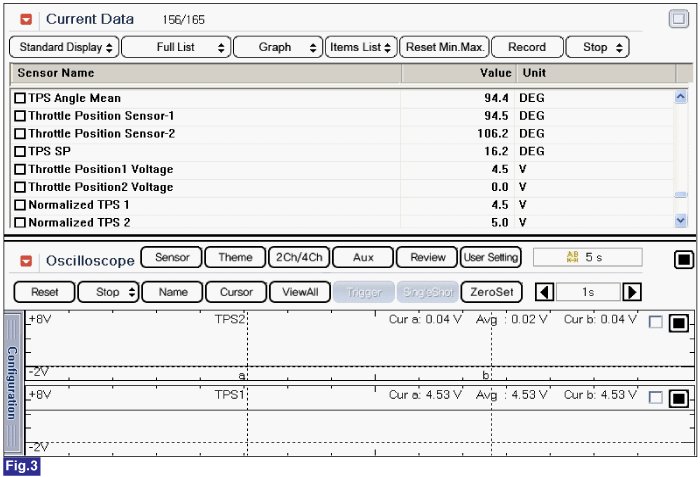Enable Throttle Position Sensor-1 checkbox
The image size is (700, 477).
click(x=20, y=116)
